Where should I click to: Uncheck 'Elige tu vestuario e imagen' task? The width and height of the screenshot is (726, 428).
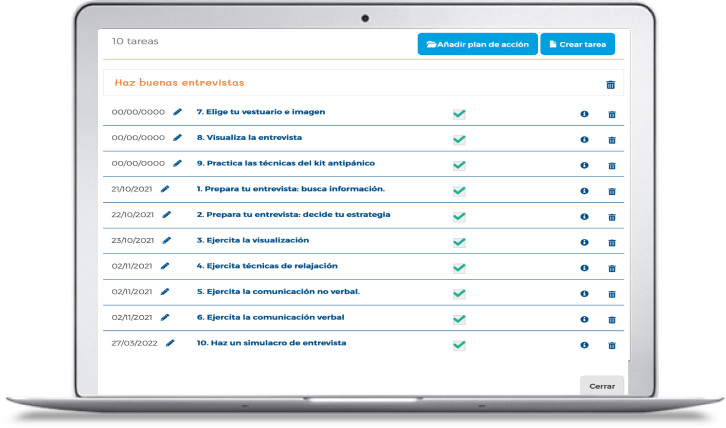pos(459,114)
